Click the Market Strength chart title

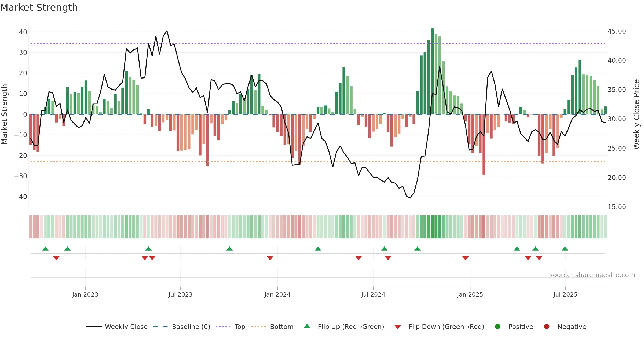coord(39,8)
